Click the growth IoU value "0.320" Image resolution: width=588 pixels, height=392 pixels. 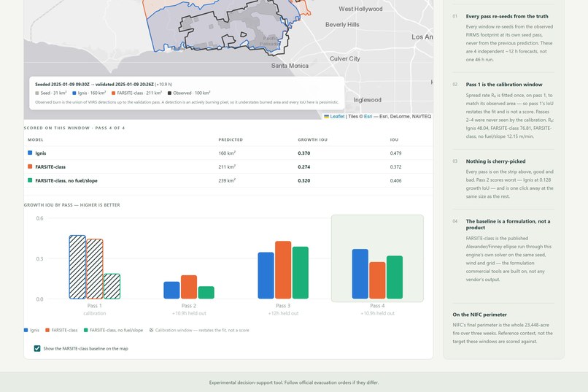click(304, 180)
